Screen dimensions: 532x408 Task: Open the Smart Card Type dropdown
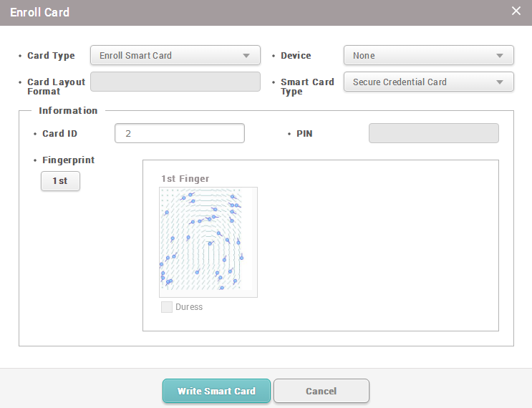coord(428,82)
